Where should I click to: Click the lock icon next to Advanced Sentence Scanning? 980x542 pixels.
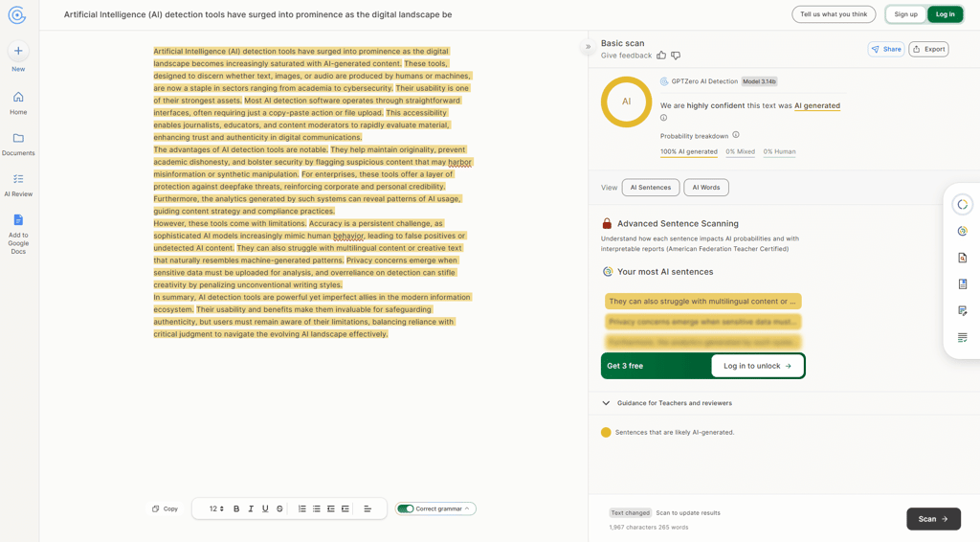(x=607, y=223)
